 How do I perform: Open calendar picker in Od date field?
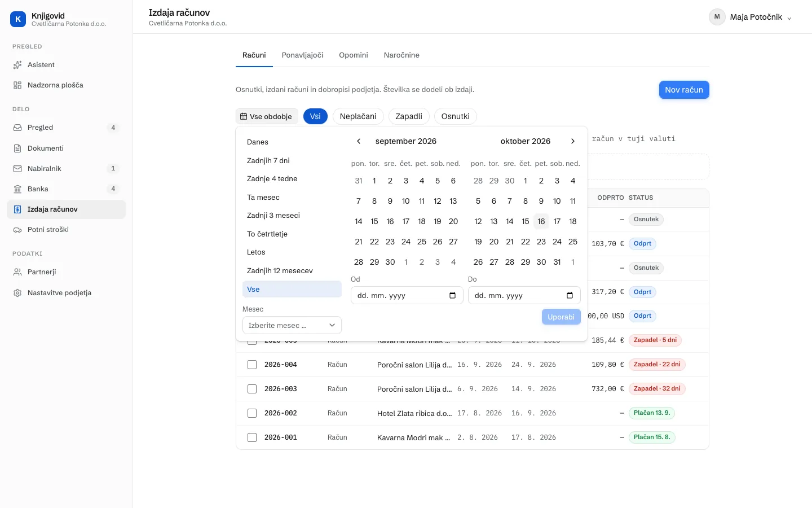tap(452, 295)
